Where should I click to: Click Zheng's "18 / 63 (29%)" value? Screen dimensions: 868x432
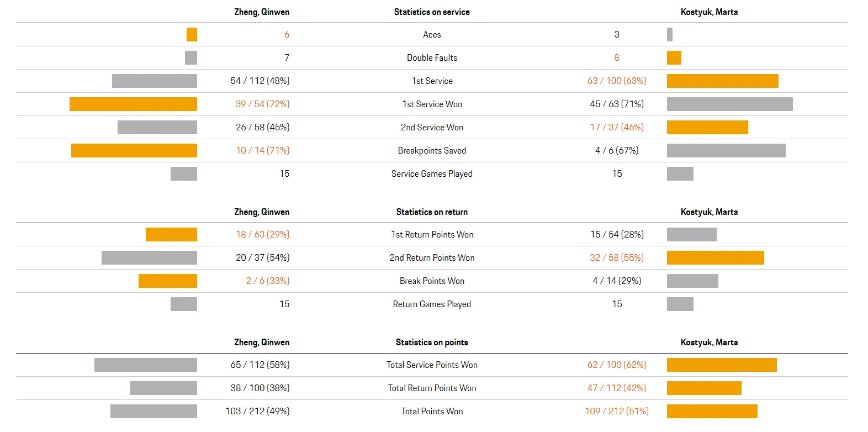[263, 234]
